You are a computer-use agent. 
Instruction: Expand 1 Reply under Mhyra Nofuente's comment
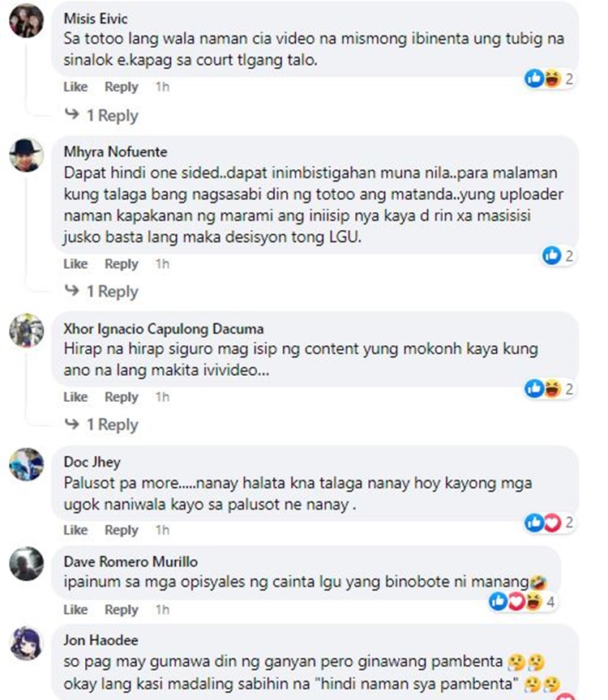coord(101,292)
